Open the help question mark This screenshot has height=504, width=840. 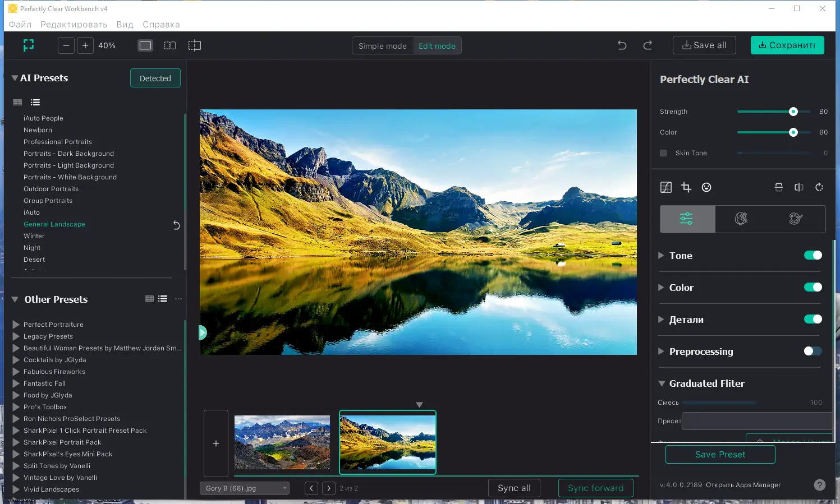tap(820, 485)
